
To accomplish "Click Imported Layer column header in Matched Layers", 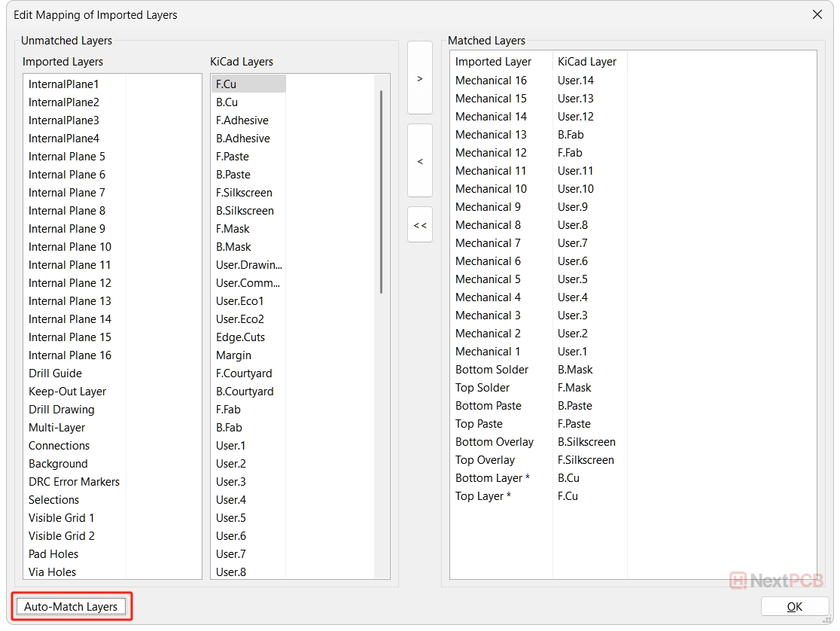I will click(x=493, y=62).
